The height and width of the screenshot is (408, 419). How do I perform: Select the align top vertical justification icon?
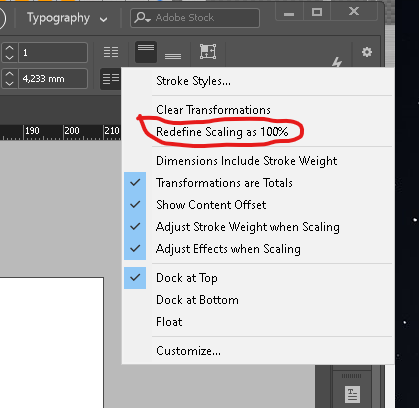click(x=146, y=52)
